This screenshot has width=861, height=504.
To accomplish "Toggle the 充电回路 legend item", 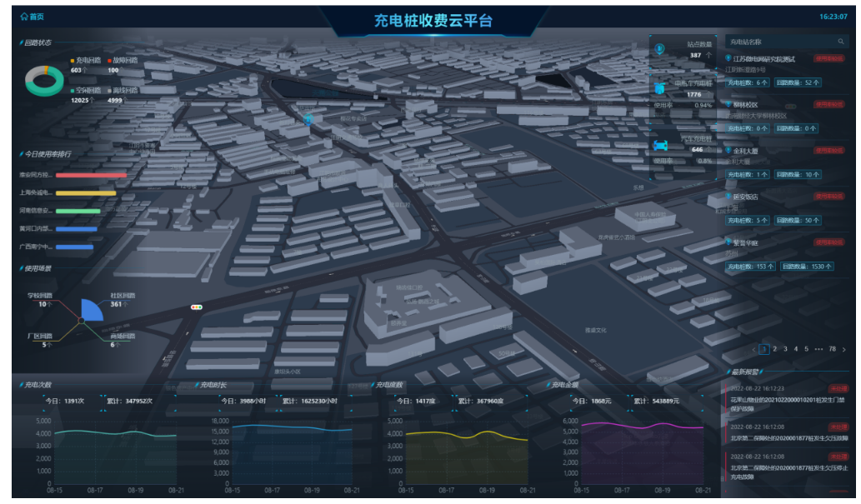I will click(x=87, y=61).
